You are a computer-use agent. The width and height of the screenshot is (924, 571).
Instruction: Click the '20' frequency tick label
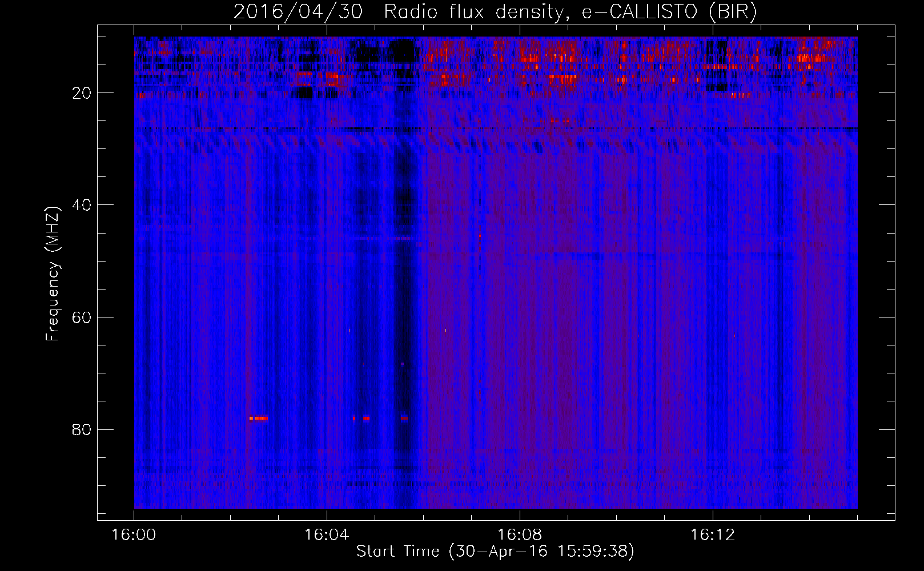coord(82,93)
